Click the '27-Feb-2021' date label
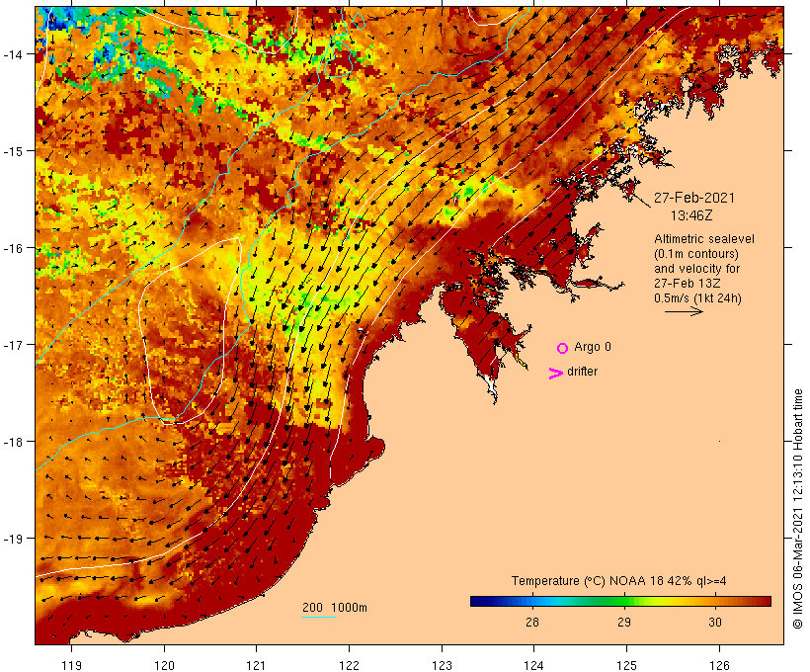 click(693, 198)
